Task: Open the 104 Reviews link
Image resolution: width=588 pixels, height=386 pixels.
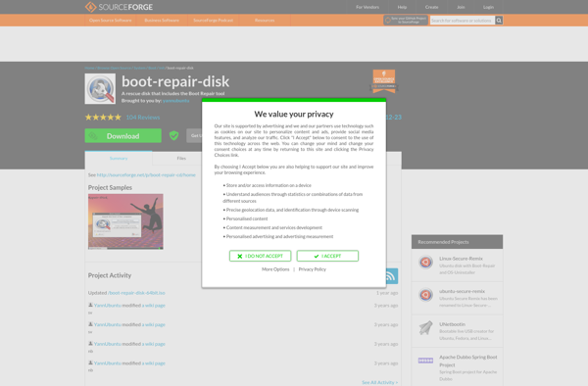Action: [143, 118]
